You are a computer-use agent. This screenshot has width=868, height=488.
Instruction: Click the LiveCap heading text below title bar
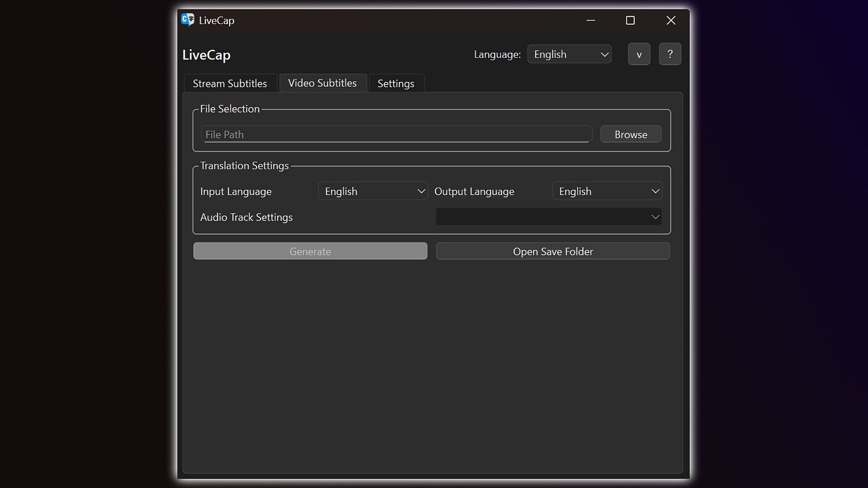206,55
